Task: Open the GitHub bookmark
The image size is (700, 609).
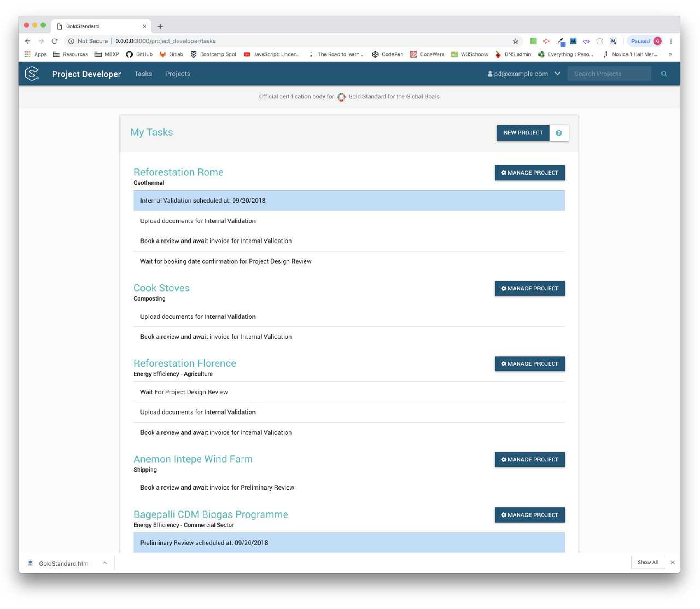Action: click(139, 54)
